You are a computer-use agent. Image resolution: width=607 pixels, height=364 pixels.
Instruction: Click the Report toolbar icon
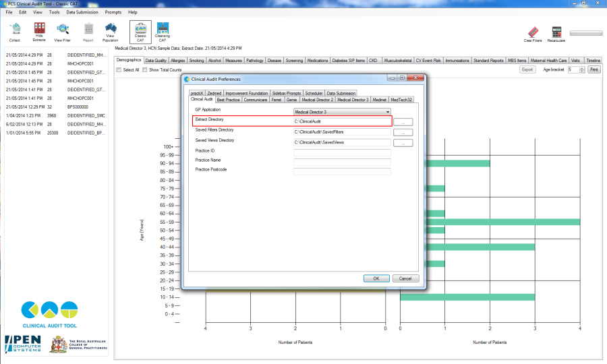click(88, 32)
